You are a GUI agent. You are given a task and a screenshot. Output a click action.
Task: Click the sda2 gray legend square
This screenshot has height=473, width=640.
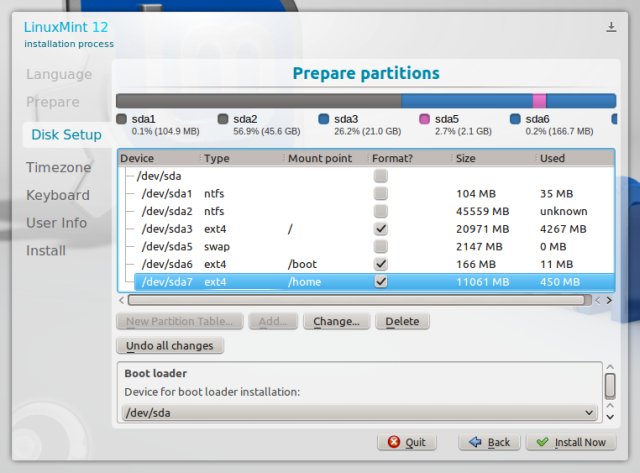pyautogui.click(x=223, y=119)
